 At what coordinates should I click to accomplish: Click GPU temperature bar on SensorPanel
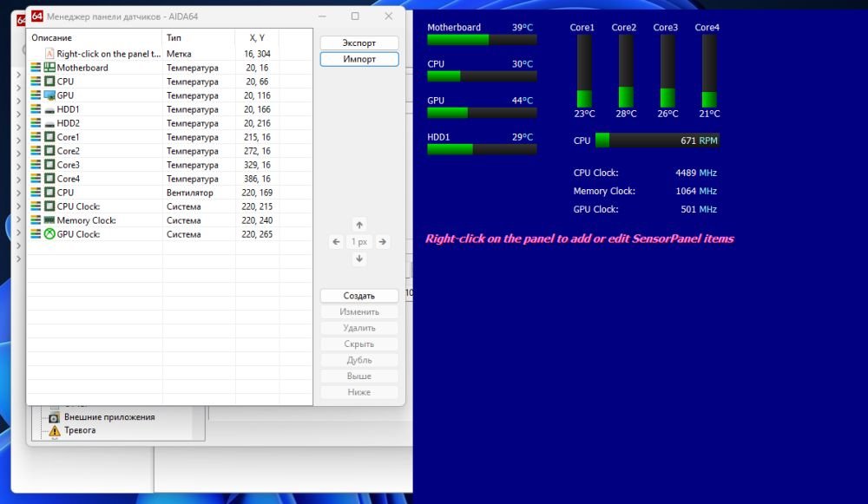click(482, 113)
